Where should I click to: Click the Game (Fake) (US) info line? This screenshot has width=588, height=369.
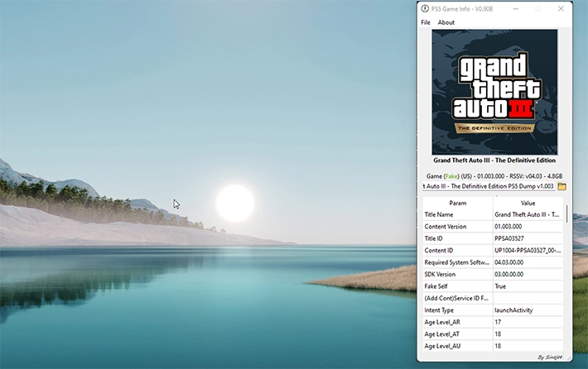tap(494, 176)
